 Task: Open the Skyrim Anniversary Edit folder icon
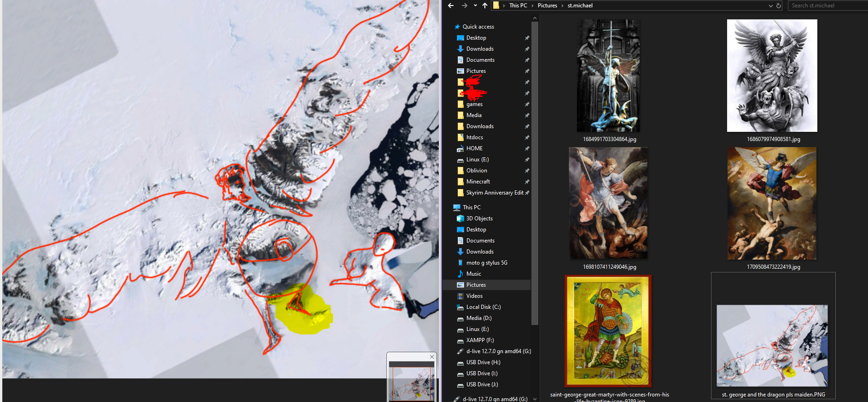(460, 193)
